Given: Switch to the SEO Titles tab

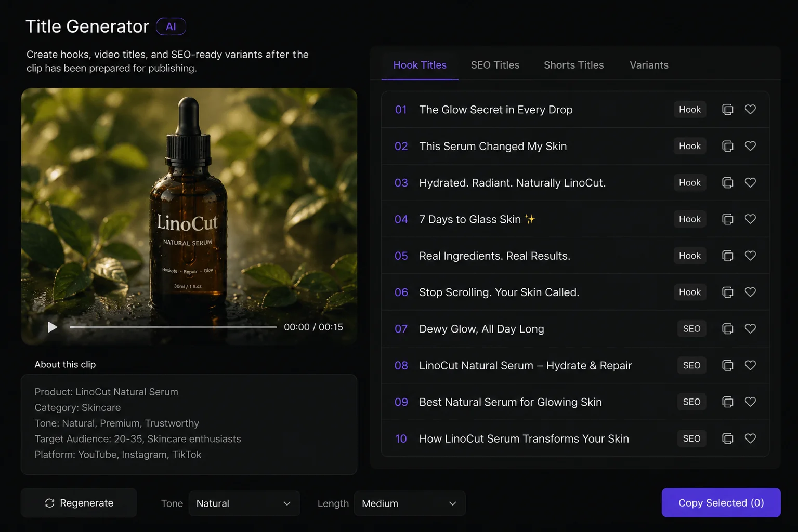Looking at the screenshot, I should pos(495,65).
